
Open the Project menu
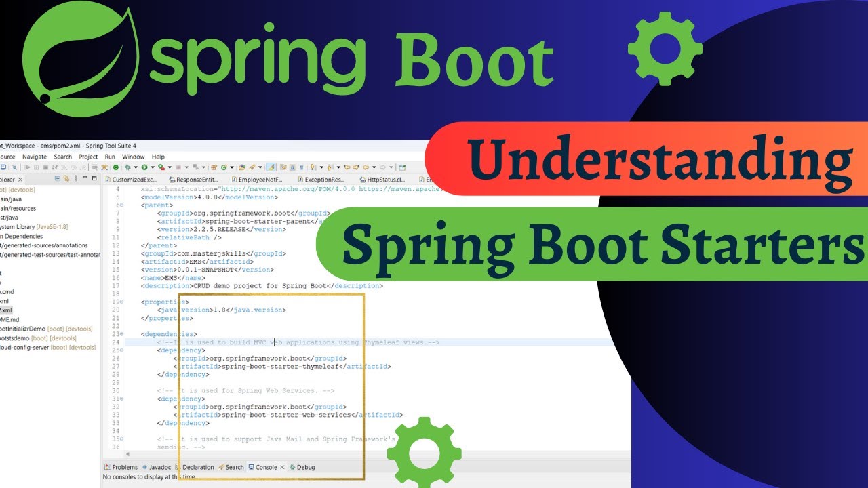point(88,157)
